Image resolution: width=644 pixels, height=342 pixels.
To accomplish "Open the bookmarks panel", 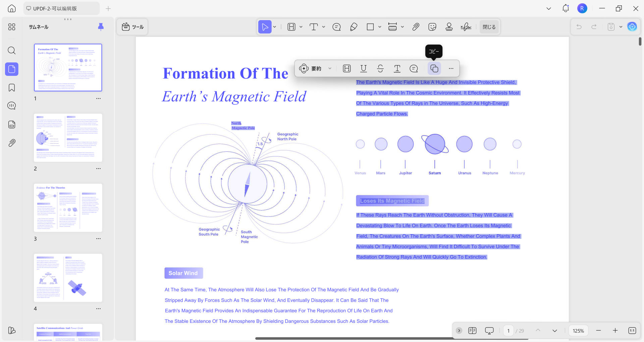I will [12, 88].
